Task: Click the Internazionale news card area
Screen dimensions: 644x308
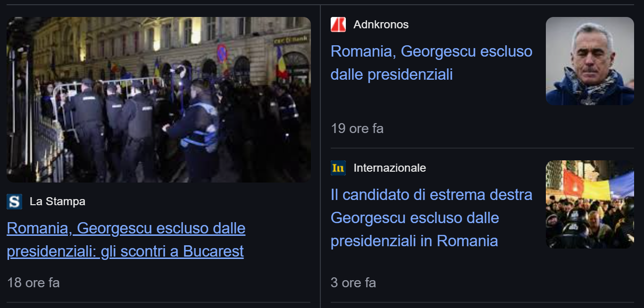Action: coord(481,222)
